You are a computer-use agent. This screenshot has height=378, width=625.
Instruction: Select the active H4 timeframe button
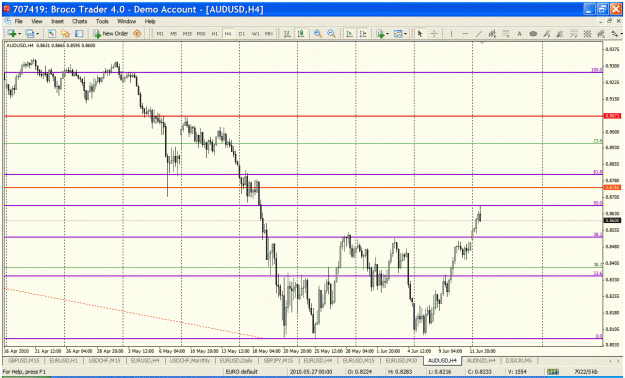(228, 34)
